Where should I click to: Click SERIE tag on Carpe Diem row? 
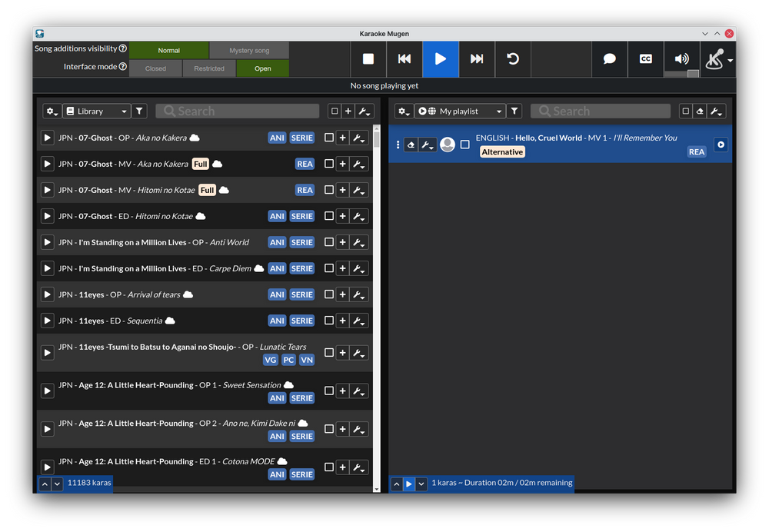point(301,268)
